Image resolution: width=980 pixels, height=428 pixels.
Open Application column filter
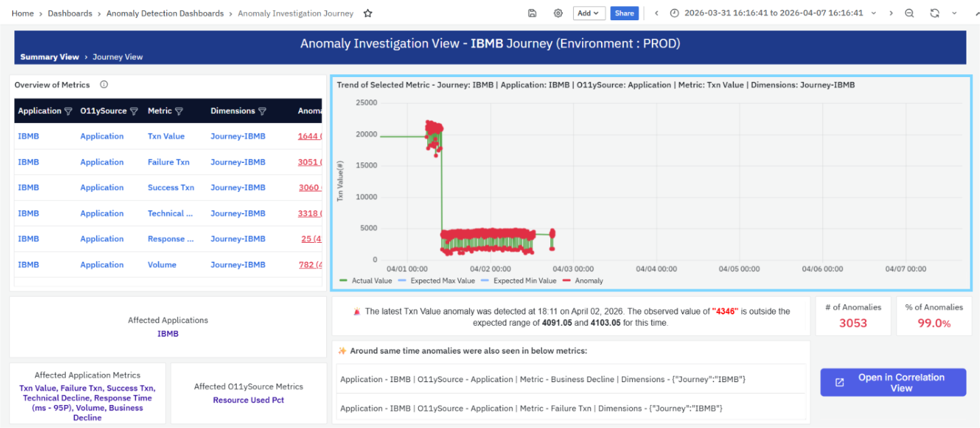click(x=68, y=112)
